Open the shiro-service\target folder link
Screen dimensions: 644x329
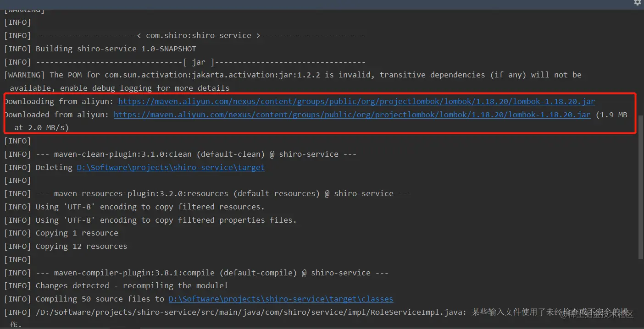[x=171, y=167]
